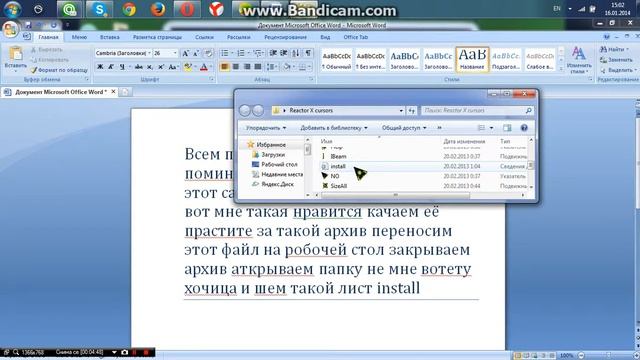This screenshot has height=360, width=640.
Task: Shrink font size with the smaller A icon
Action: [196, 53]
